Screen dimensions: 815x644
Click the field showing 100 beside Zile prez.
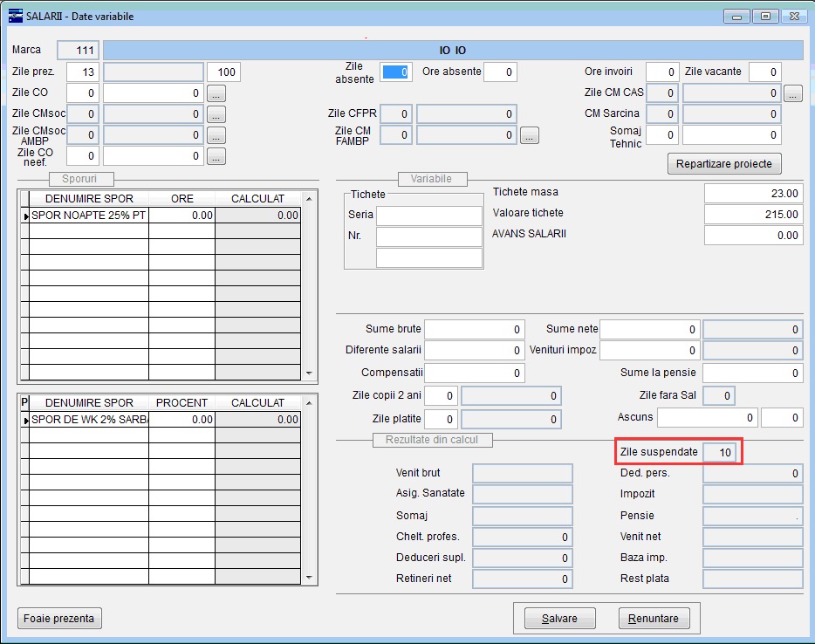[223, 72]
